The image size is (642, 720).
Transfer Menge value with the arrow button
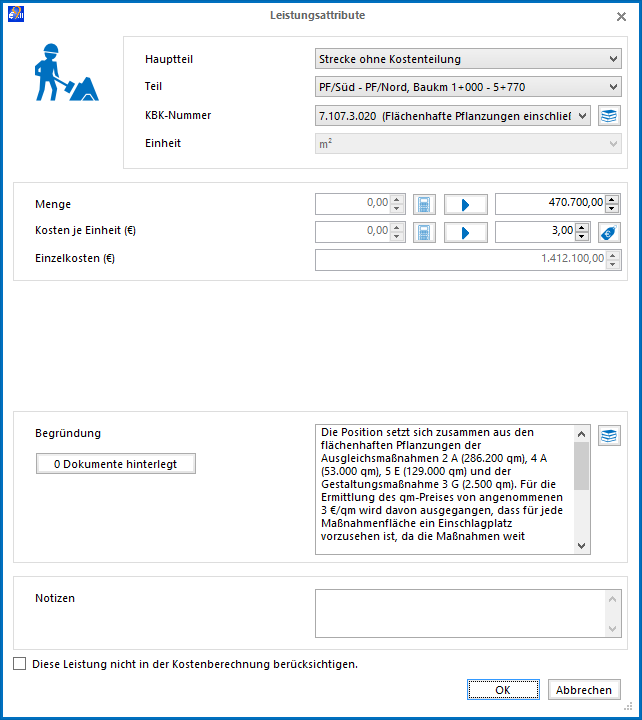pos(466,204)
